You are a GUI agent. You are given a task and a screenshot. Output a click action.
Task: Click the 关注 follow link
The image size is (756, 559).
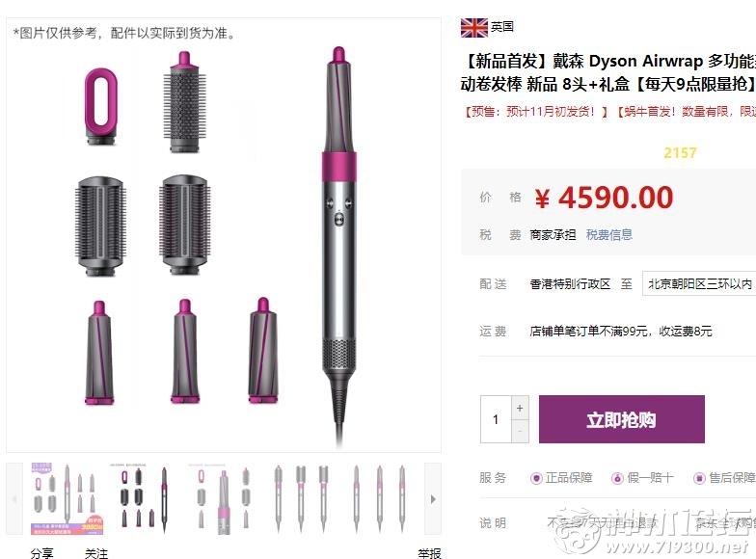[96, 553]
